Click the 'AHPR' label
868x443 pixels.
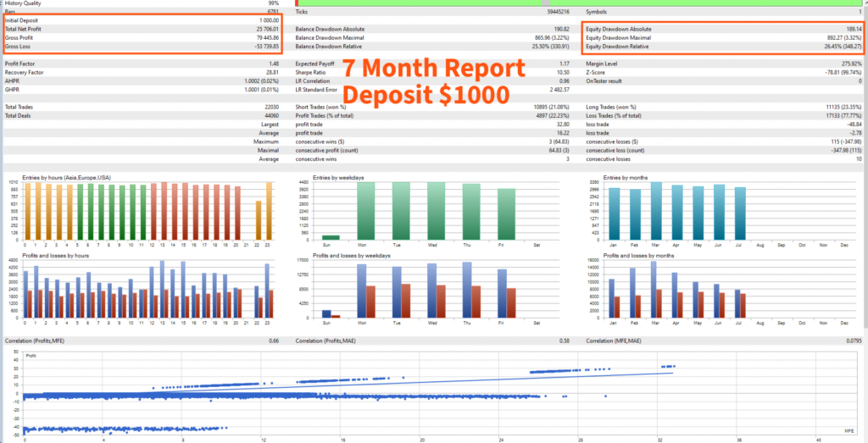point(11,80)
